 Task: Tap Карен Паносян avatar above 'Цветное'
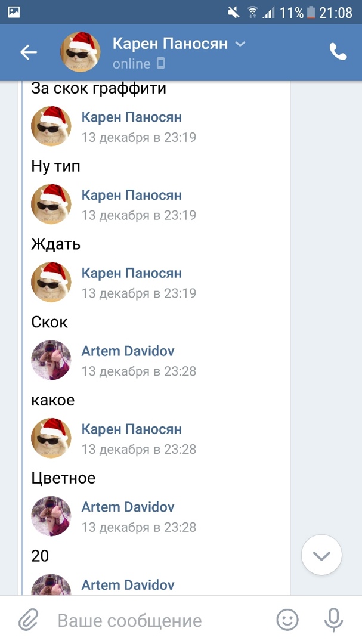(51, 438)
